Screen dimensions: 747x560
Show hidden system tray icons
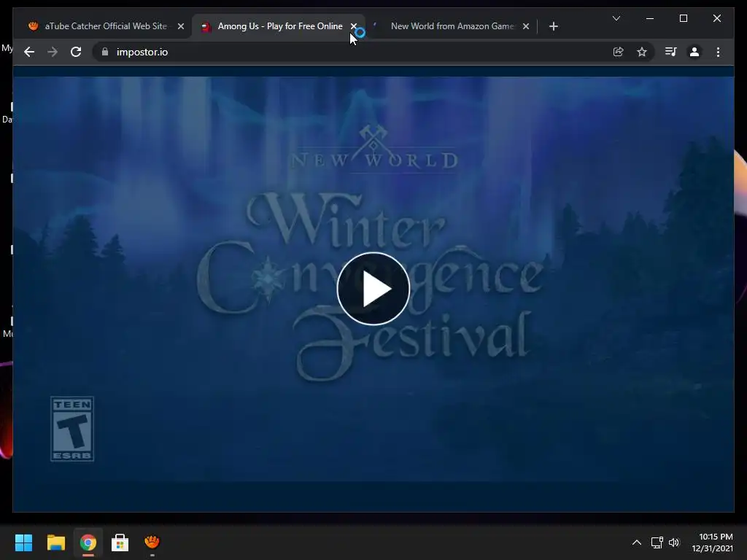(x=636, y=542)
